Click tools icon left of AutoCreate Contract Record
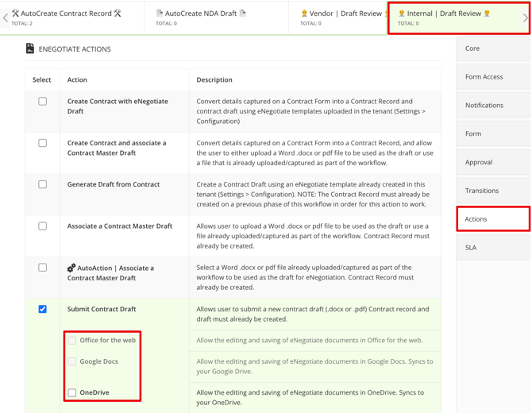The width and height of the screenshot is (532, 413). coord(15,14)
